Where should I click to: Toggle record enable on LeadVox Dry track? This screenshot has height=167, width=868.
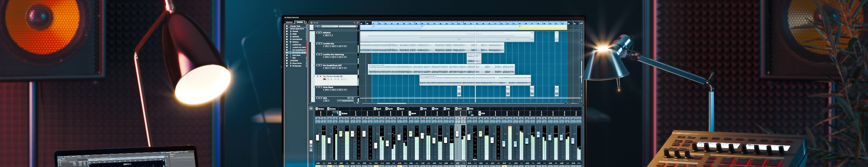[325, 46]
